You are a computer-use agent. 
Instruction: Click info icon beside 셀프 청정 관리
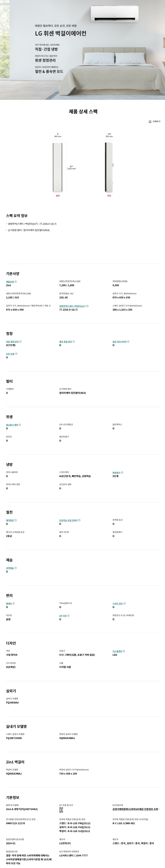point(74,342)
